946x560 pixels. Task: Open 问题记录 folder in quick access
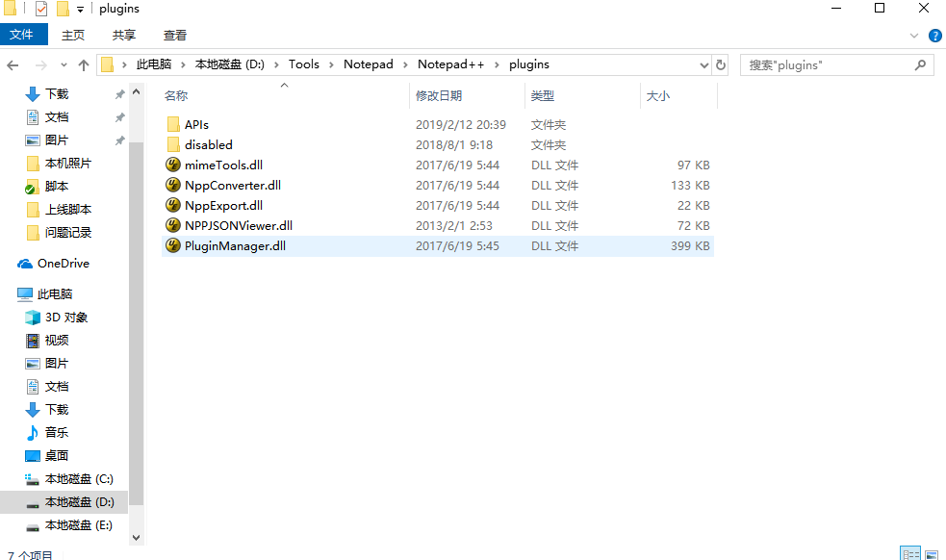(x=59, y=233)
